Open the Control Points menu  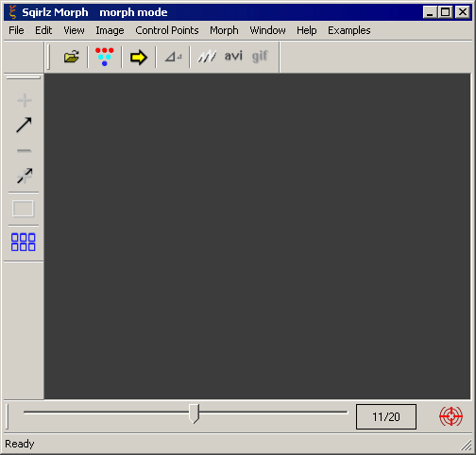click(167, 30)
